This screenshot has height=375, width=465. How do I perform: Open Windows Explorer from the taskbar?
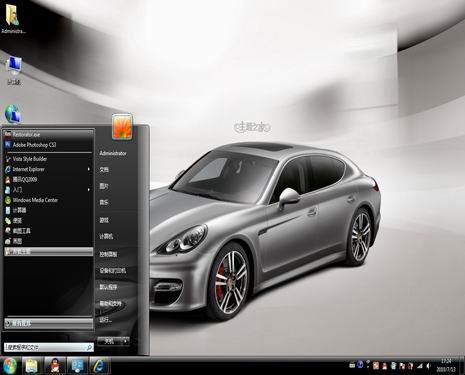(32, 366)
